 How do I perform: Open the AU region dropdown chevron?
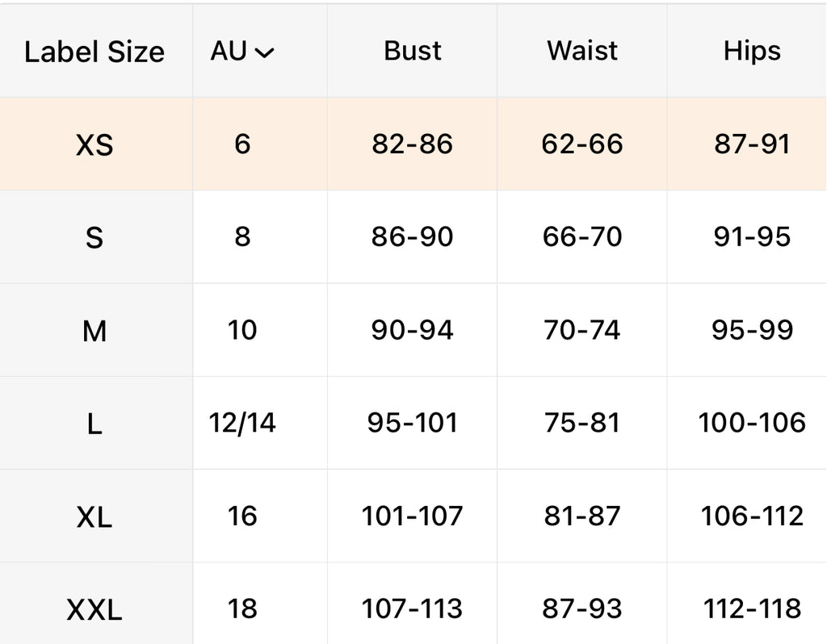pos(264,52)
